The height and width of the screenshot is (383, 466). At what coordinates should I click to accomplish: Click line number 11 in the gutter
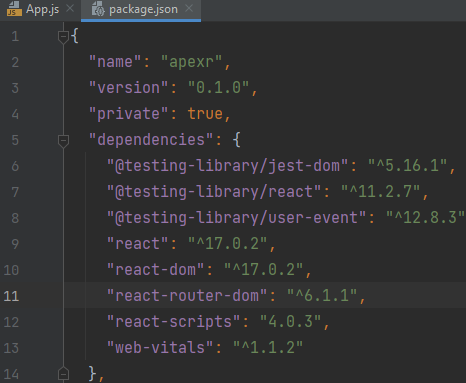click(x=11, y=296)
